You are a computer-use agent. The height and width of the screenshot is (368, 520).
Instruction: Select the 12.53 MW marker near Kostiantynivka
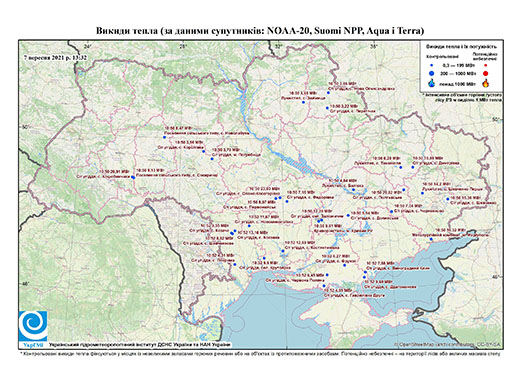(283, 251)
